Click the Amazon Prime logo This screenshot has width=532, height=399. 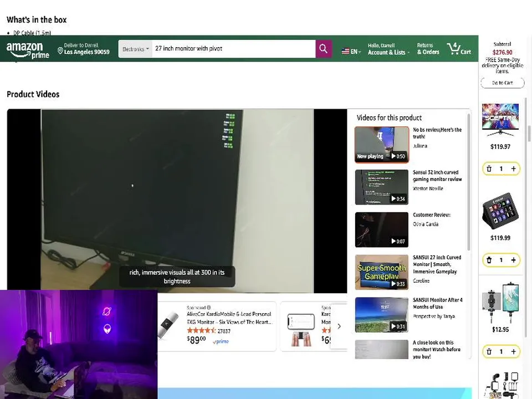pyautogui.click(x=28, y=50)
